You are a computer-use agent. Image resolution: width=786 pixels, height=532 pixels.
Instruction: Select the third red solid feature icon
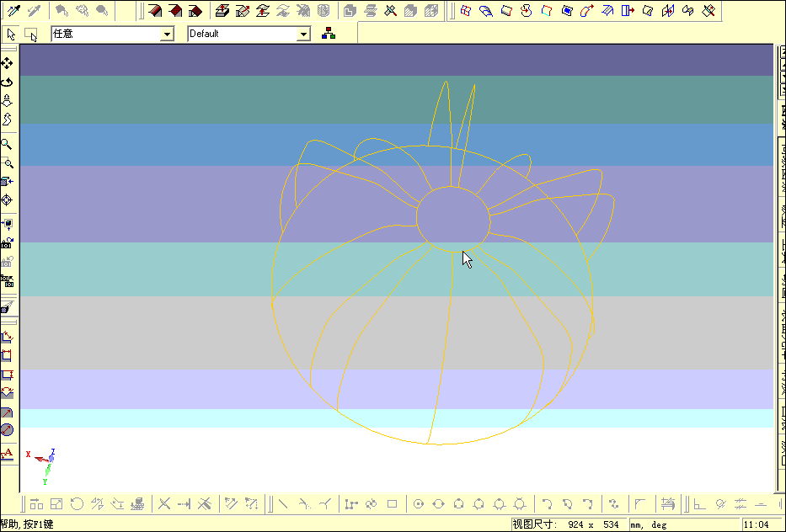coord(195,10)
